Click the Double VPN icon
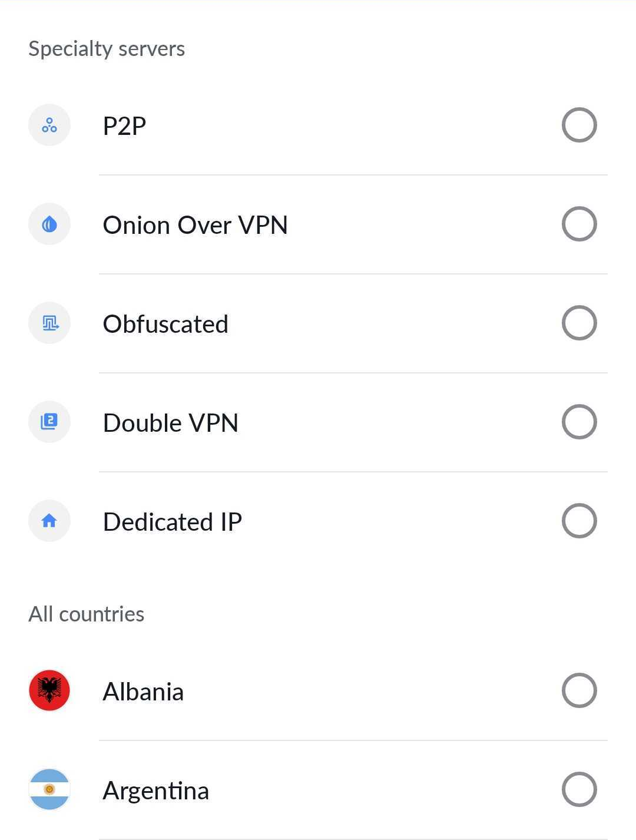Screen dimensions: 636x840 tap(49, 422)
